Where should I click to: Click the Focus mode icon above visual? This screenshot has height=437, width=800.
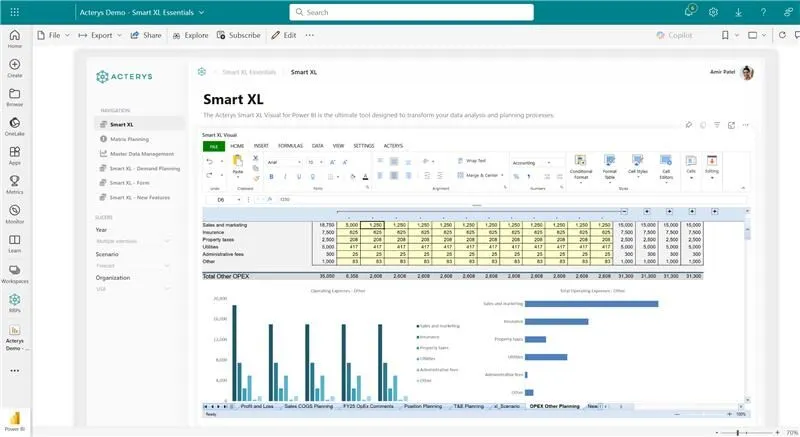point(733,125)
